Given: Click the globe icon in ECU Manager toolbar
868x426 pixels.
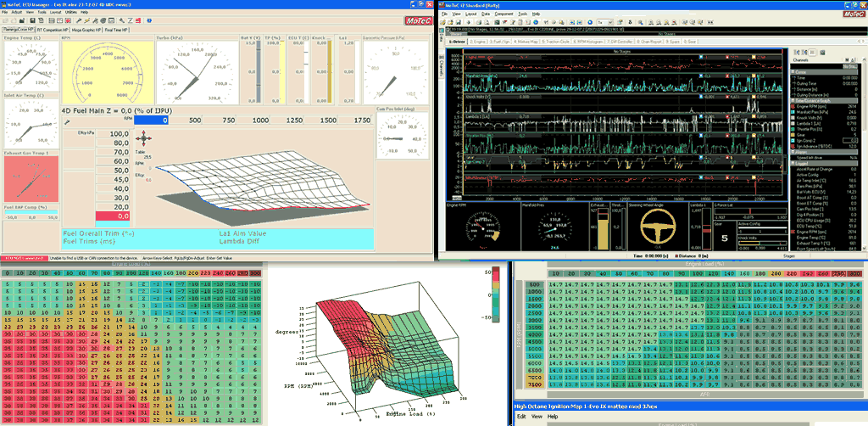Looking at the screenshot, I should tap(103, 20).
